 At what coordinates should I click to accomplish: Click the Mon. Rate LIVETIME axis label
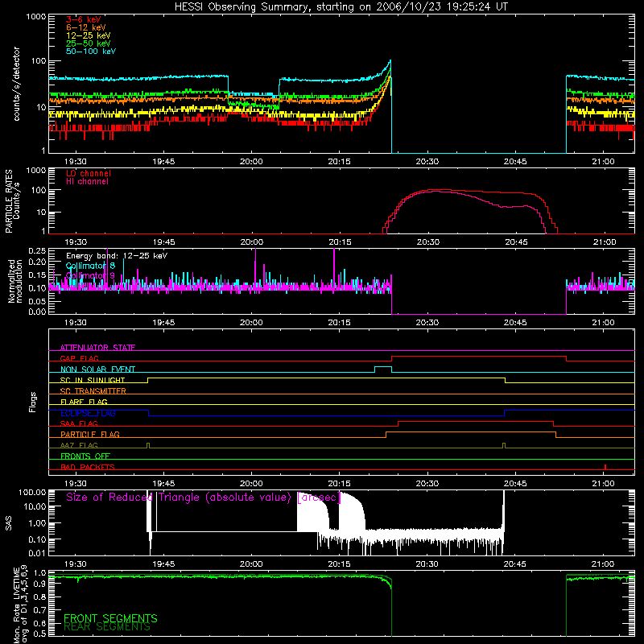pyautogui.click(x=20, y=604)
